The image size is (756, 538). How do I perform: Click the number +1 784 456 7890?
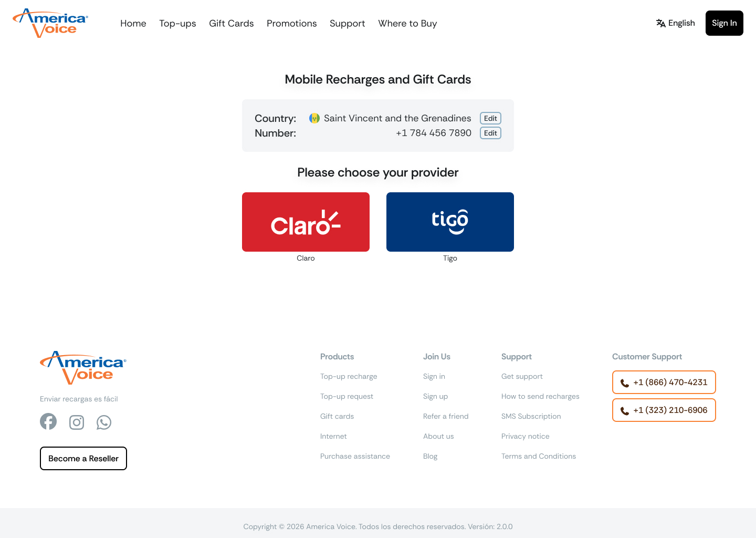coord(434,133)
